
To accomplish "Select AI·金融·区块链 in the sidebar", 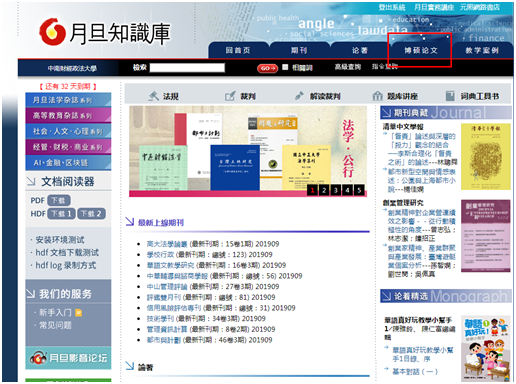I will [x=68, y=162].
